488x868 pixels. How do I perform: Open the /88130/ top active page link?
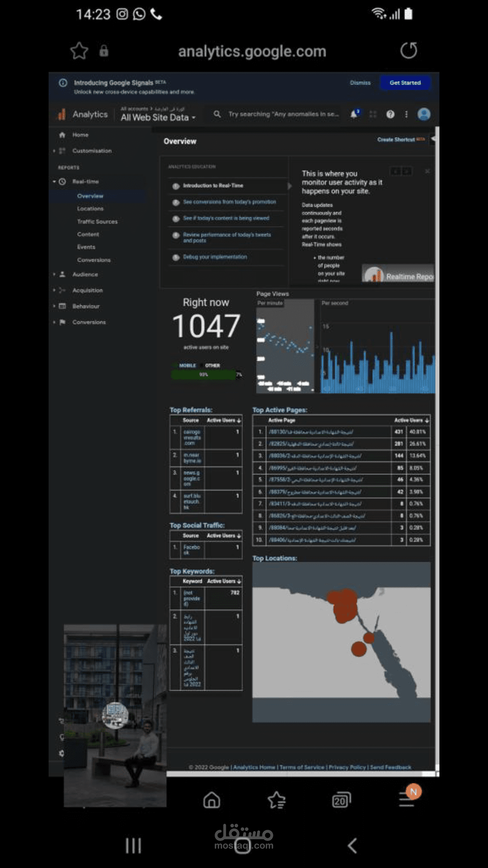coord(311,432)
